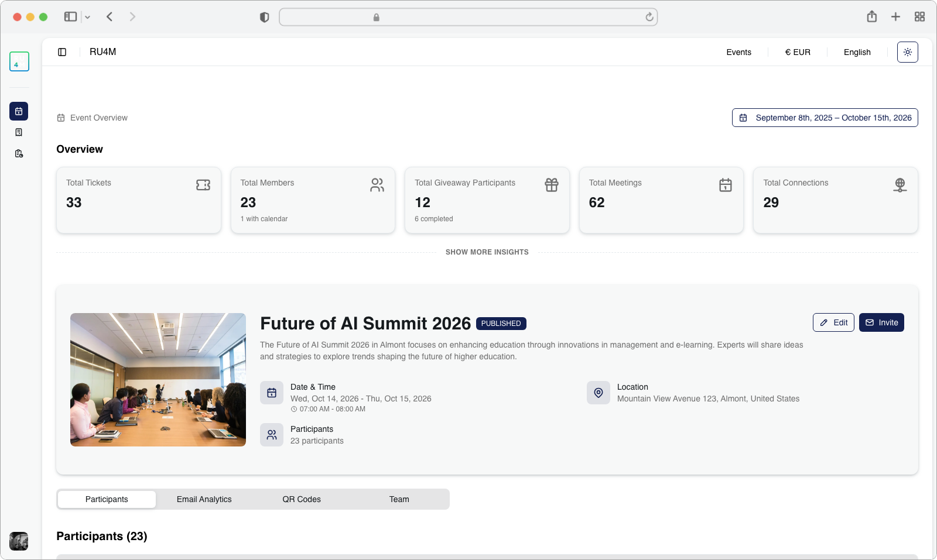Expand Show More Insights
937x560 pixels.
(x=487, y=252)
